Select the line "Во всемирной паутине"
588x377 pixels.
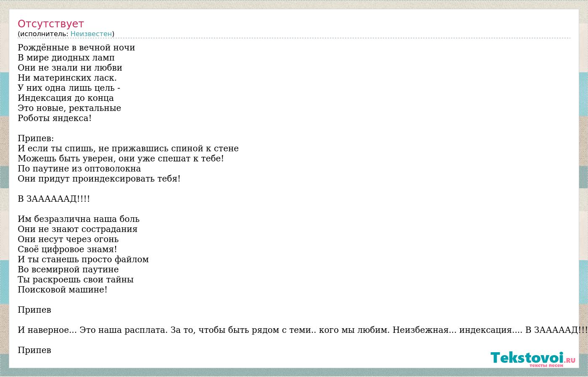coord(68,269)
